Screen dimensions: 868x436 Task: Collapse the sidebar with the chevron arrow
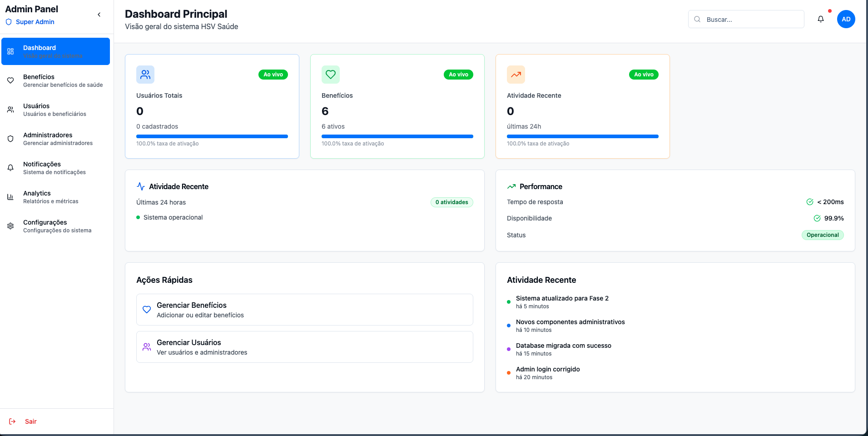[99, 15]
